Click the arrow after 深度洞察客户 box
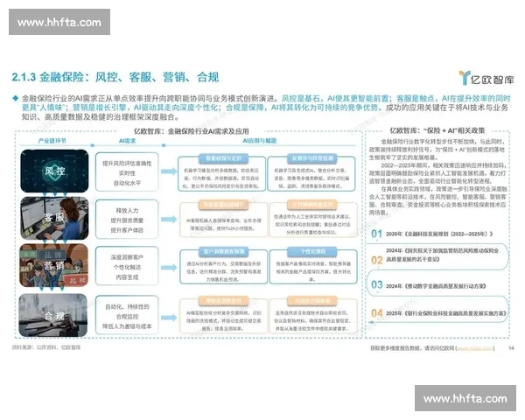Image resolution: width=525 pixels, height=420 pixels. [169, 267]
